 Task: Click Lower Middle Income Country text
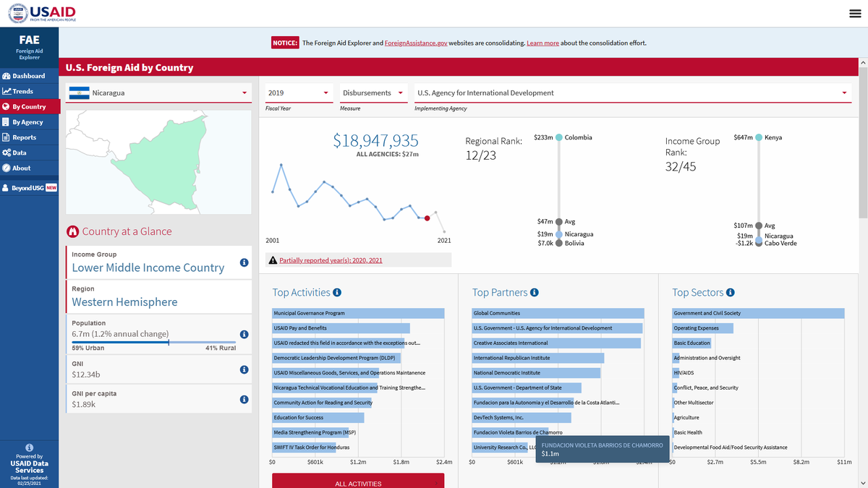tap(148, 267)
